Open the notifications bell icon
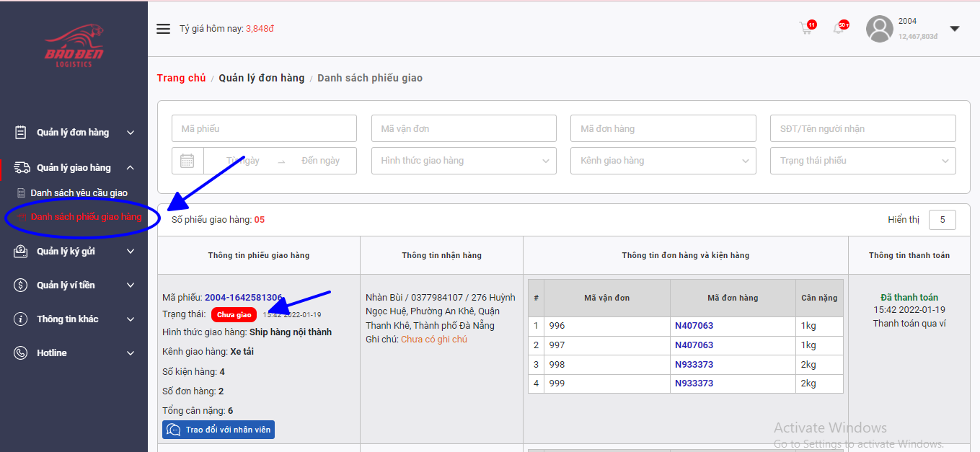Screen dimensions: 980x452 coord(839,29)
